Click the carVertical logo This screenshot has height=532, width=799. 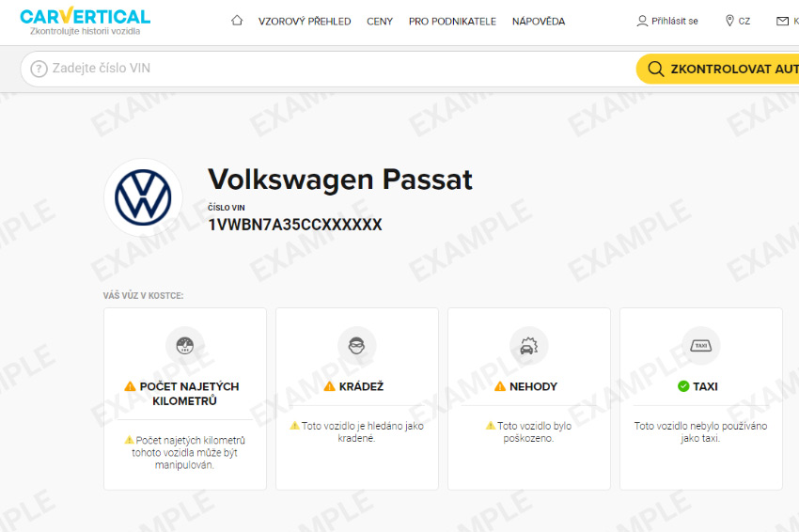point(86,21)
